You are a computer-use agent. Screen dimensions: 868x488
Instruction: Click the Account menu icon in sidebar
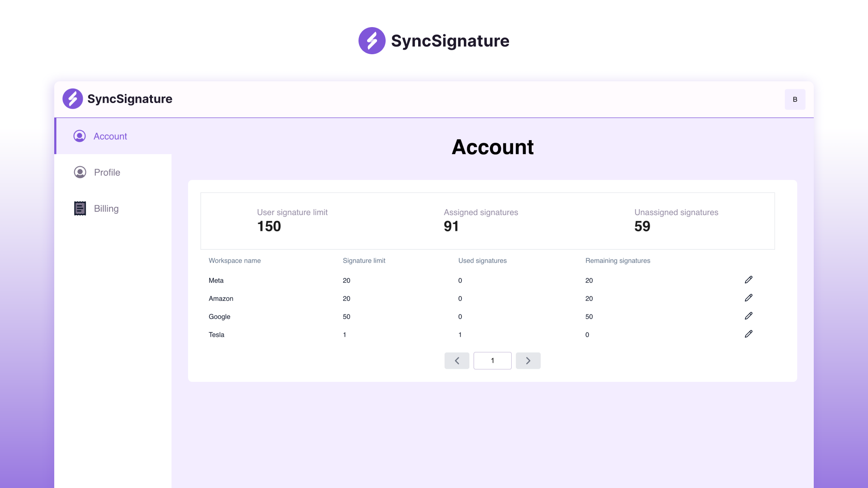pyautogui.click(x=79, y=136)
